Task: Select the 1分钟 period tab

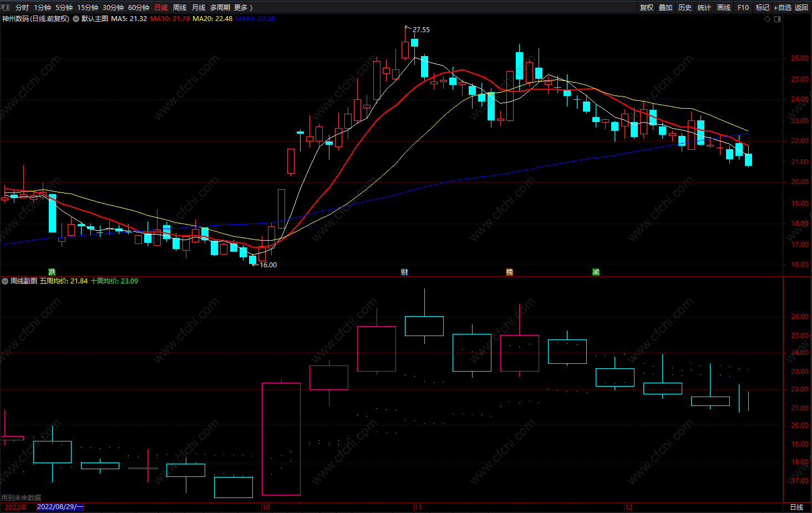Action: [42, 8]
